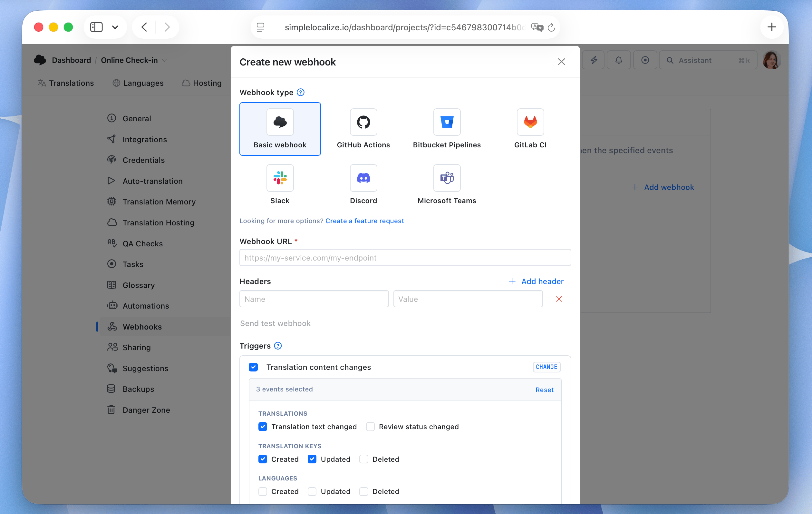Open notifications via the bell icon
Image resolution: width=812 pixels, height=514 pixels.
618,60
